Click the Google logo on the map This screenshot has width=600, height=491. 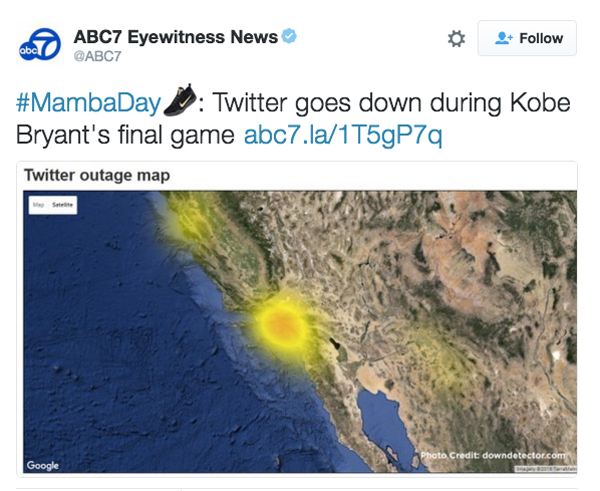point(42,465)
